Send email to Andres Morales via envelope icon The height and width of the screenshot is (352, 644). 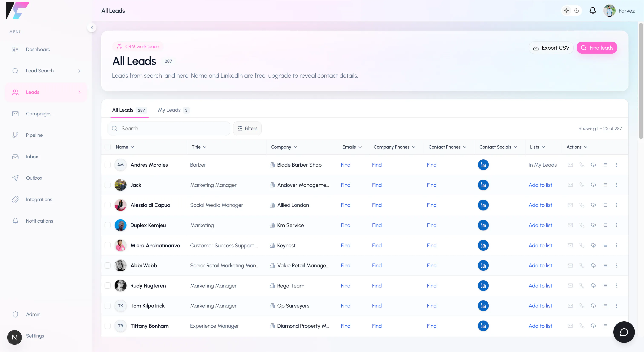570,165
